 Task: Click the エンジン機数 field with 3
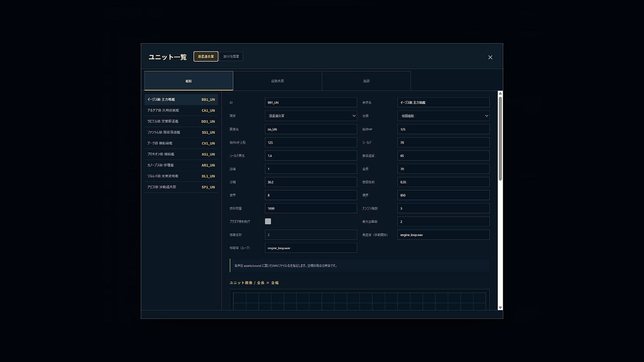coord(443,208)
